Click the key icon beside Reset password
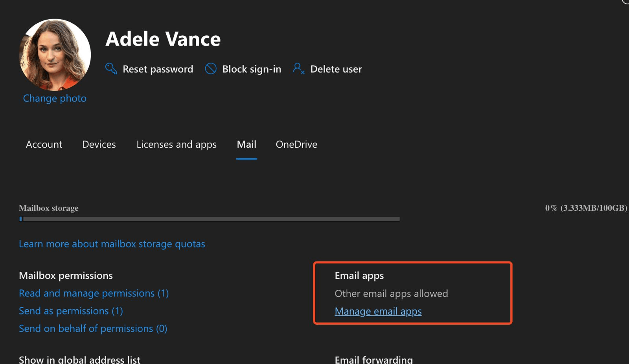Screen dimensions: 629x364 pyautogui.click(x=111, y=69)
